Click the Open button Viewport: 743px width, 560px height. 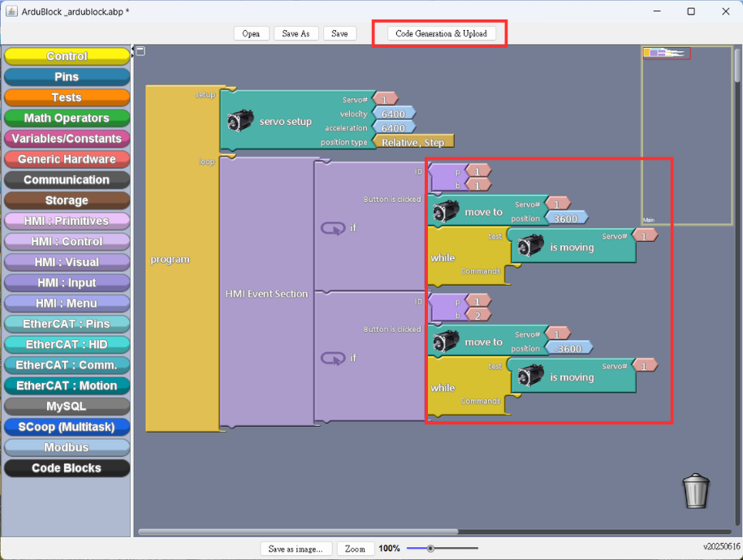[251, 33]
